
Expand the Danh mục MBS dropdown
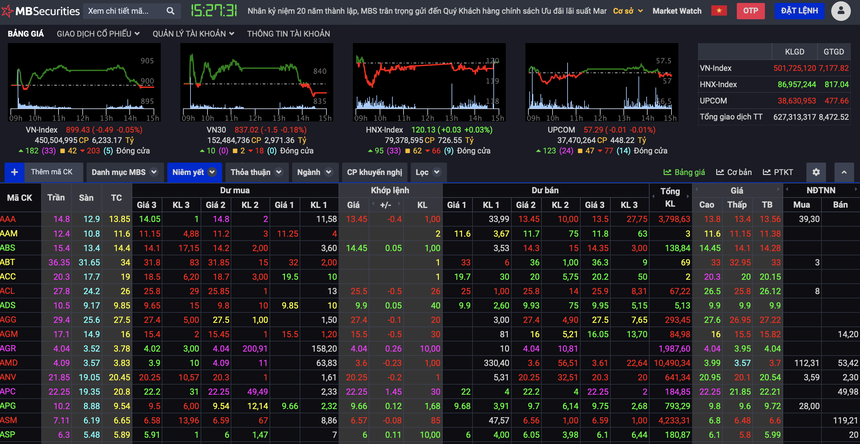tap(124, 172)
